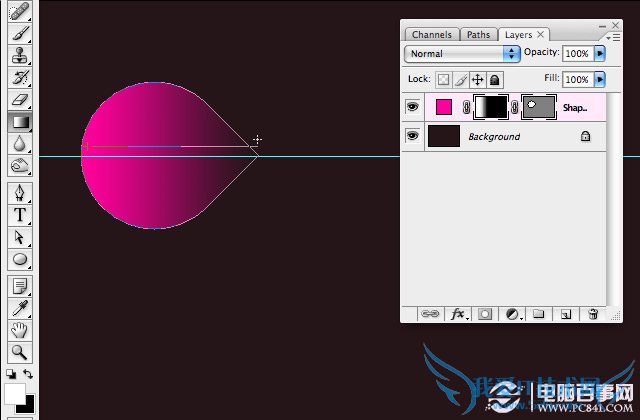This screenshot has width=640, height=420.
Task: Select the Zoom tool
Action: tap(20, 352)
